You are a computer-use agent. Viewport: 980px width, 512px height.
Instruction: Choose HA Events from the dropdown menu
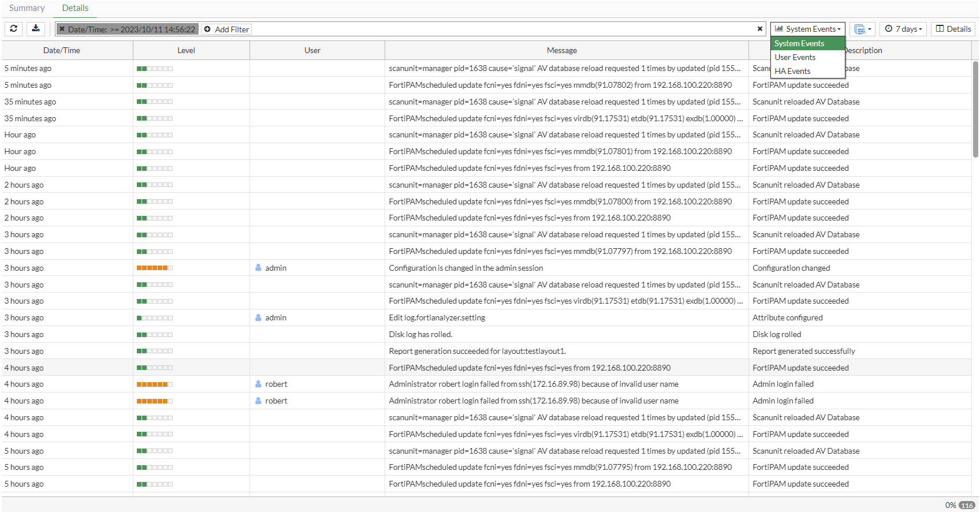807,71
